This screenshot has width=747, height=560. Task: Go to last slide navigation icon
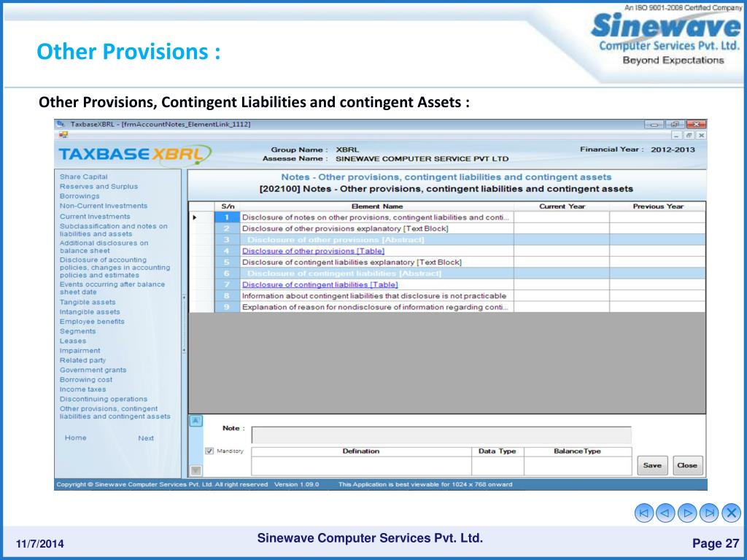click(709, 513)
